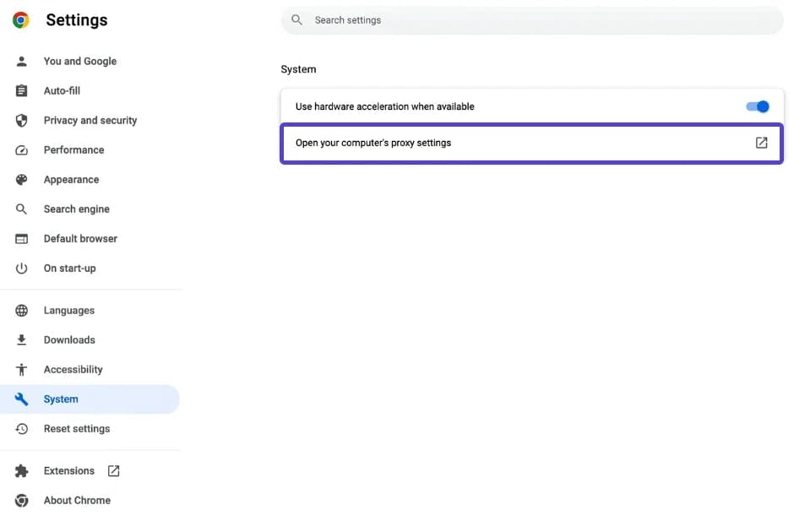Open the Extensions page
The height and width of the screenshot is (532, 794).
(68, 470)
